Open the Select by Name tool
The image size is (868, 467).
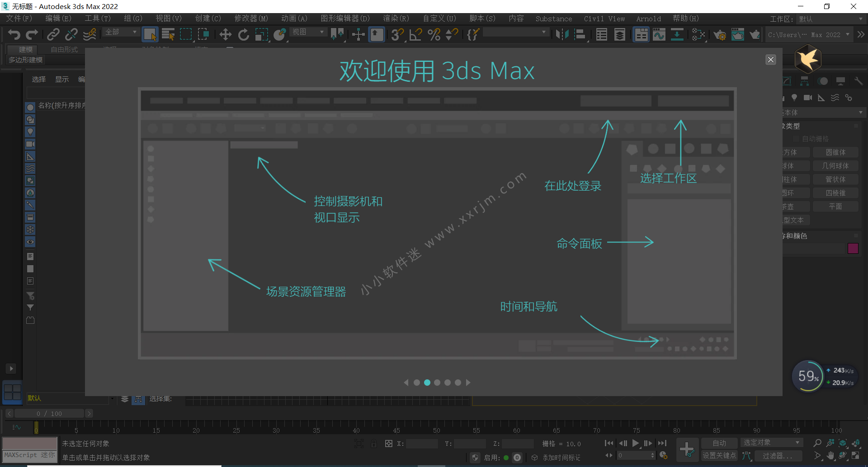168,34
